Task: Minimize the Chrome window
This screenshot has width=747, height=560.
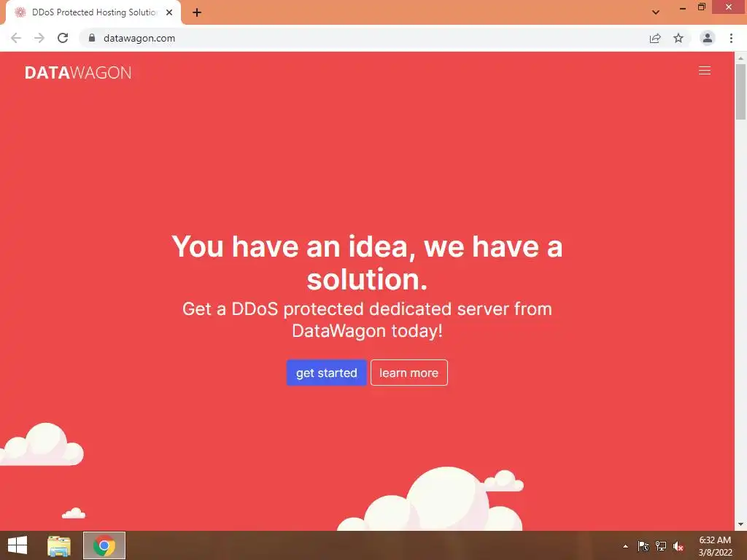Action: [683, 8]
